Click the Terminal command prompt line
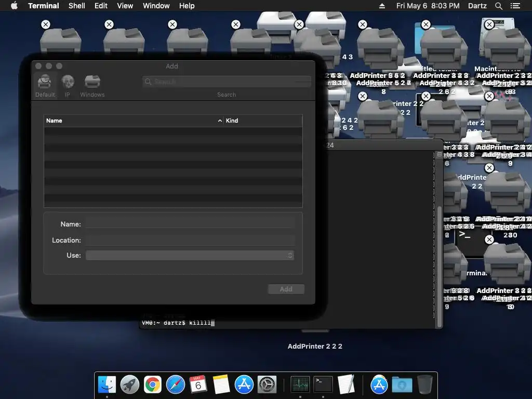 [178, 323]
